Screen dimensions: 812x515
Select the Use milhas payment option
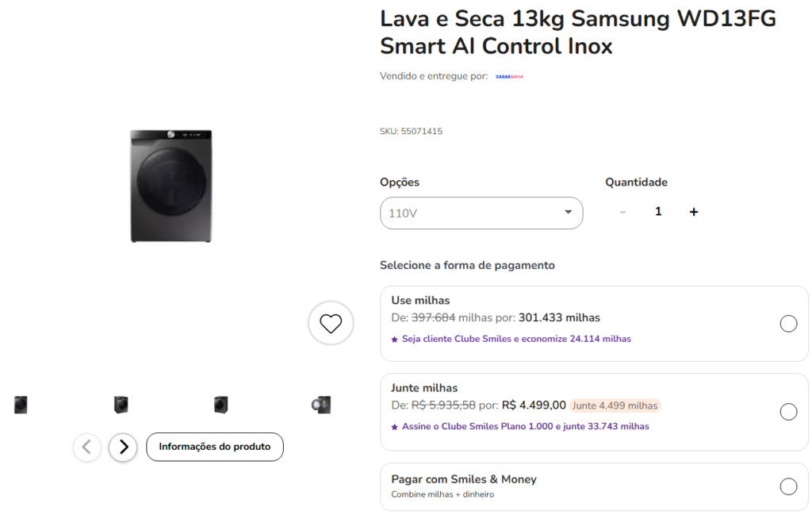[788, 324]
